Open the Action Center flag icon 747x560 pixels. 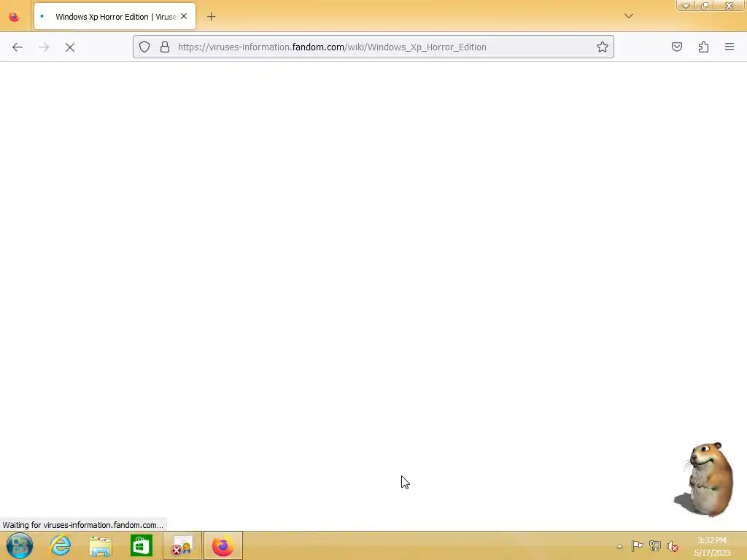(637, 545)
